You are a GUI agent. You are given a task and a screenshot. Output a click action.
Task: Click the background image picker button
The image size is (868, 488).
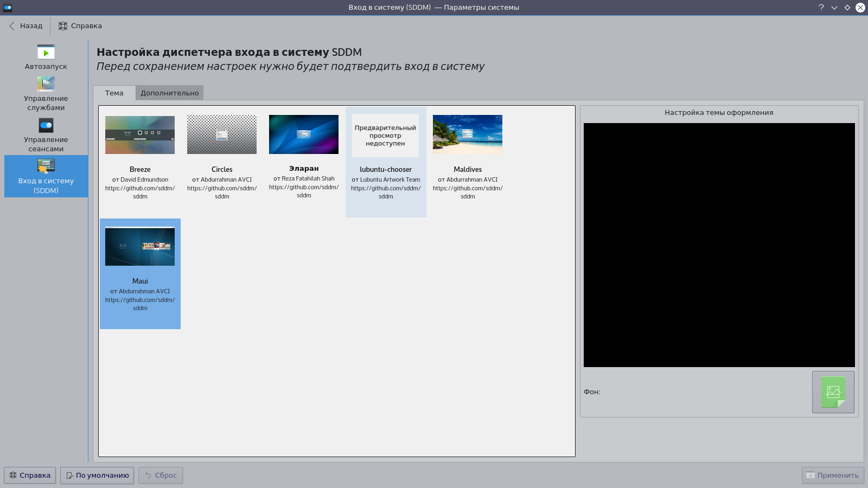tap(833, 392)
